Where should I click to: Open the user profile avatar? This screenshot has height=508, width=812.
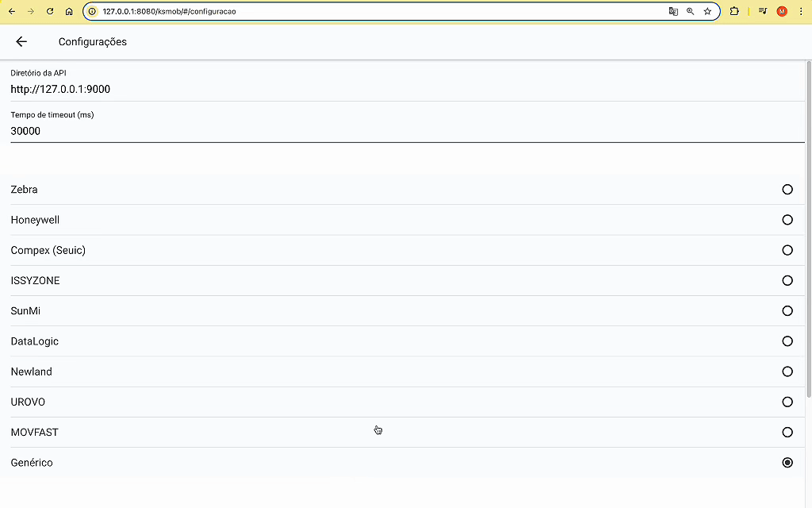pyautogui.click(x=782, y=12)
